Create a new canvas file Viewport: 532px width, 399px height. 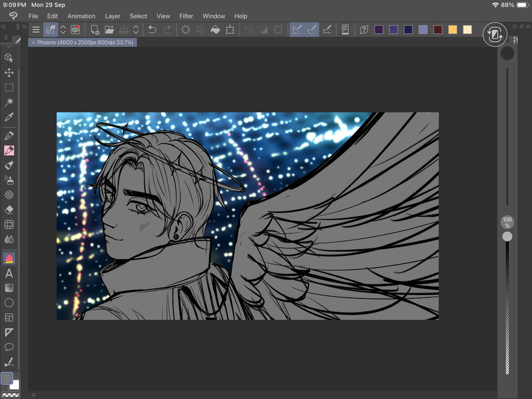click(94, 30)
